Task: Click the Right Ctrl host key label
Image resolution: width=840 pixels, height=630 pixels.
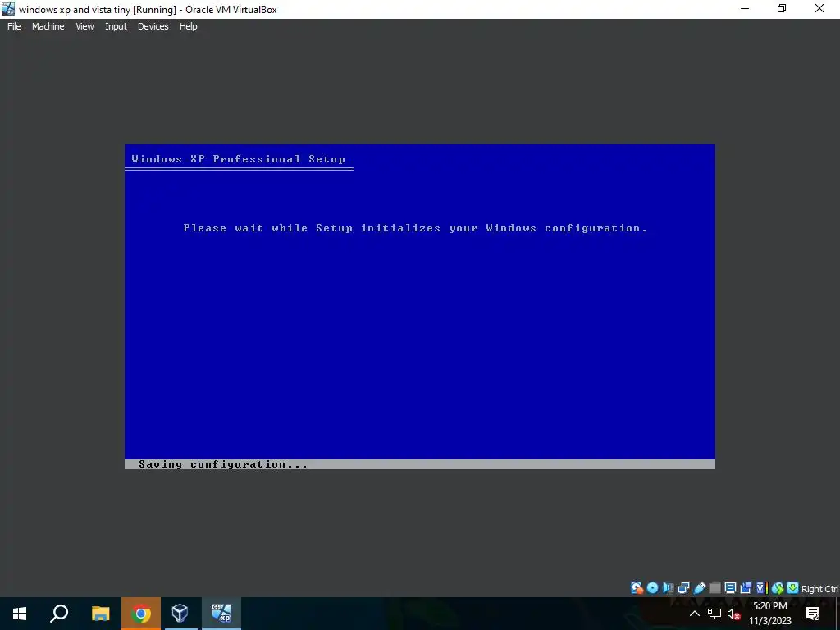Action: (820, 589)
